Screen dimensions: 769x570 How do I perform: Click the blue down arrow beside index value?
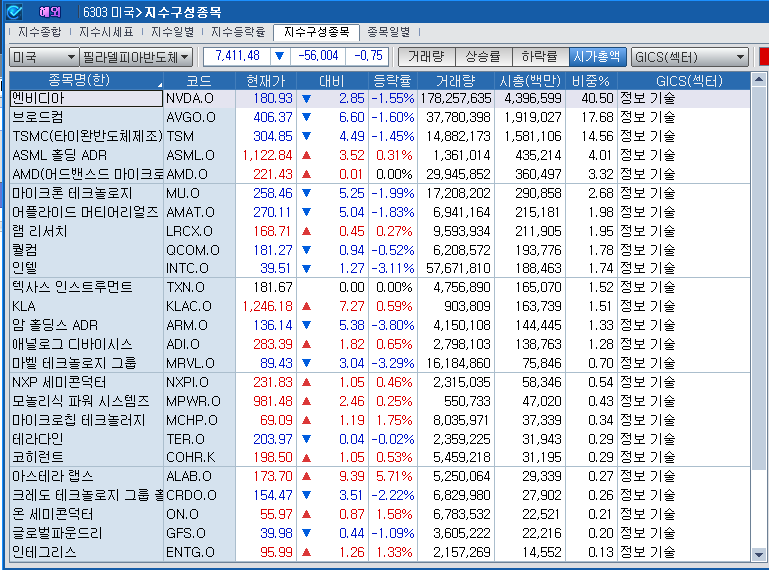[280, 56]
